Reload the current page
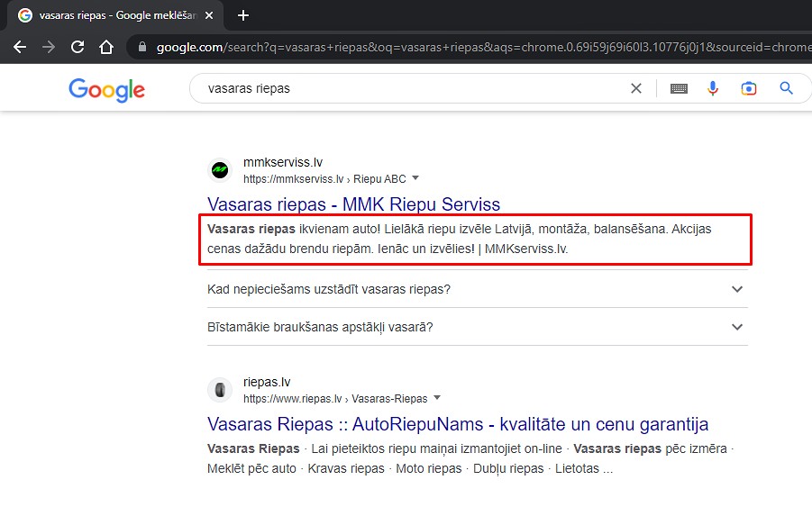This screenshot has height=507, width=812. 78,47
